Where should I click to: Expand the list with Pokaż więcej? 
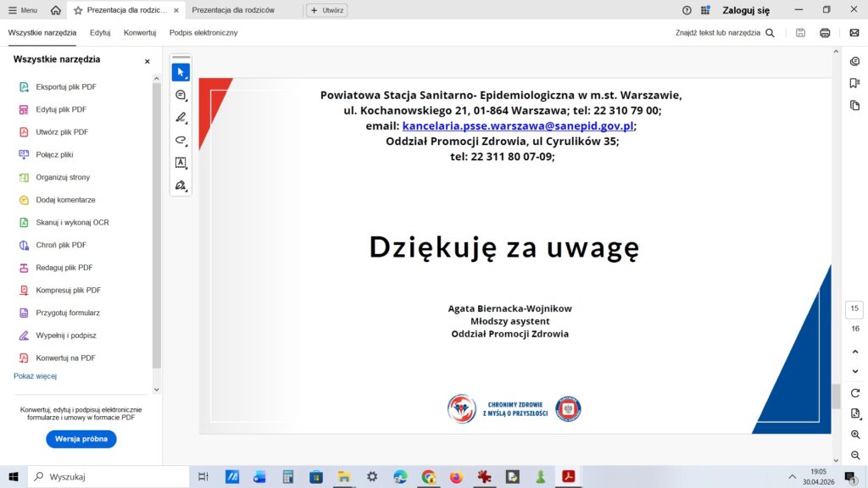tap(35, 376)
